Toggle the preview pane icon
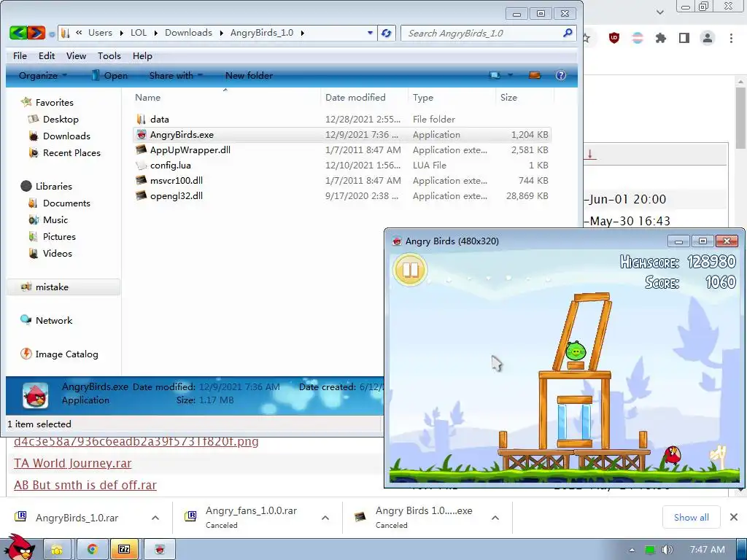Screen dimensions: 747x560 click(535, 75)
